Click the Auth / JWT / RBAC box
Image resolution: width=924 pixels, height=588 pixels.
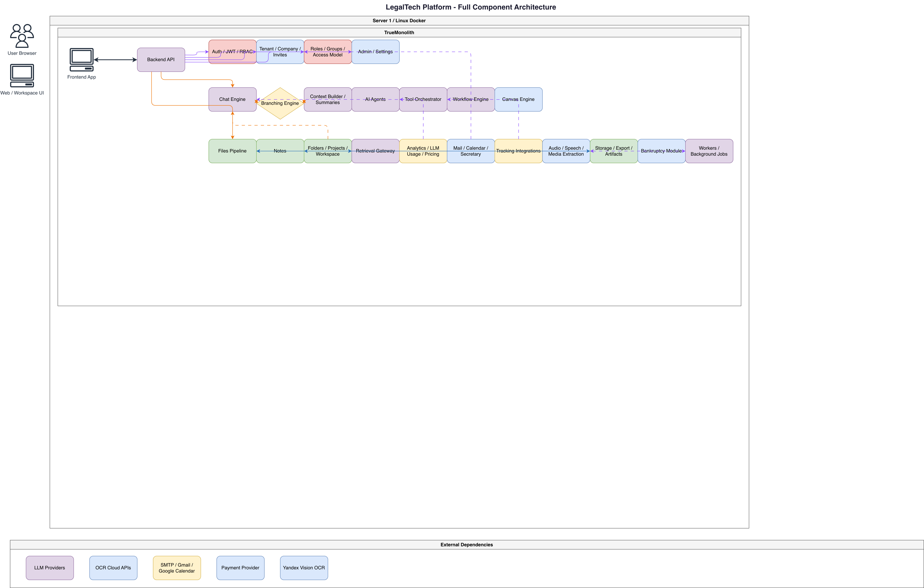pyautogui.click(x=233, y=52)
